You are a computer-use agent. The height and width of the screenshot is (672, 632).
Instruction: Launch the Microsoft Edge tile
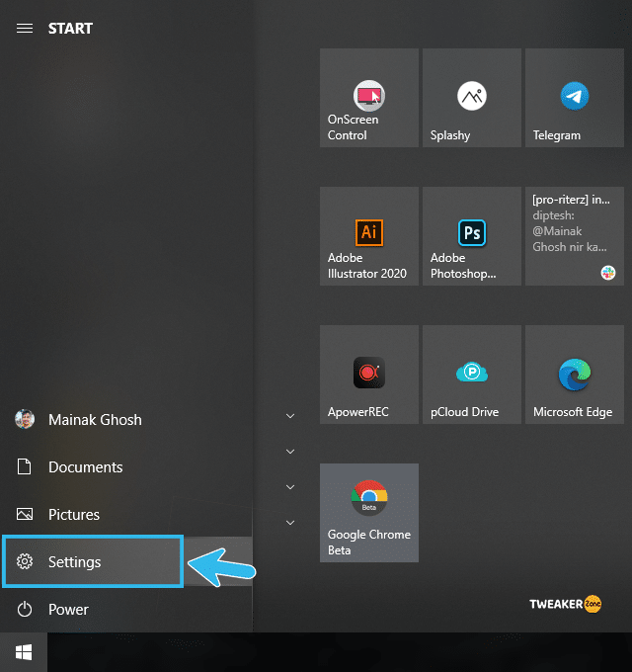[575, 375]
